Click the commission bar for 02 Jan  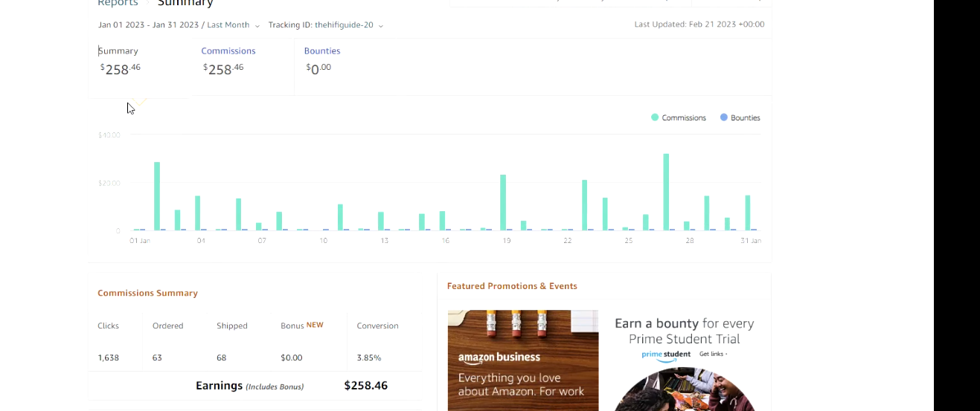click(157, 196)
